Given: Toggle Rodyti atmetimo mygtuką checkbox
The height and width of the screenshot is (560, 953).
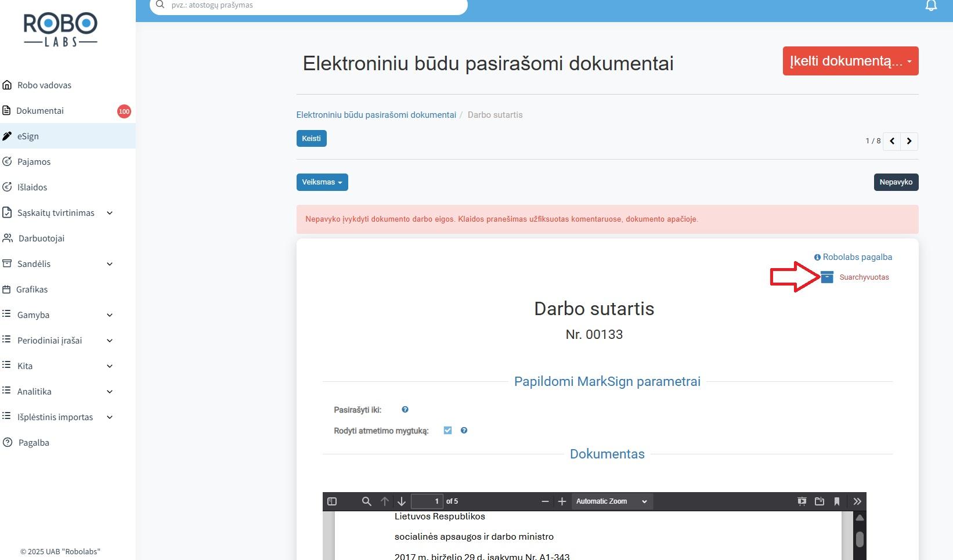Looking at the screenshot, I should point(447,431).
